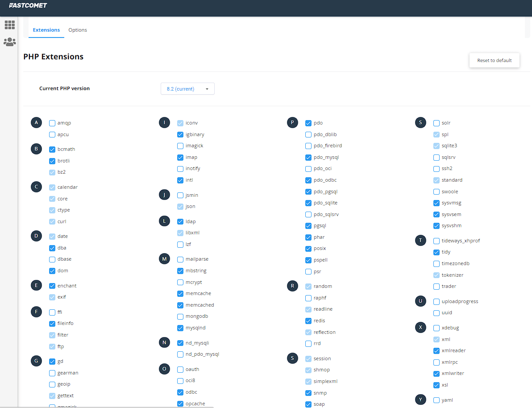Uncheck the tidy extension
The image size is (532, 408).
pyautogui.click(x=436, y=252)
